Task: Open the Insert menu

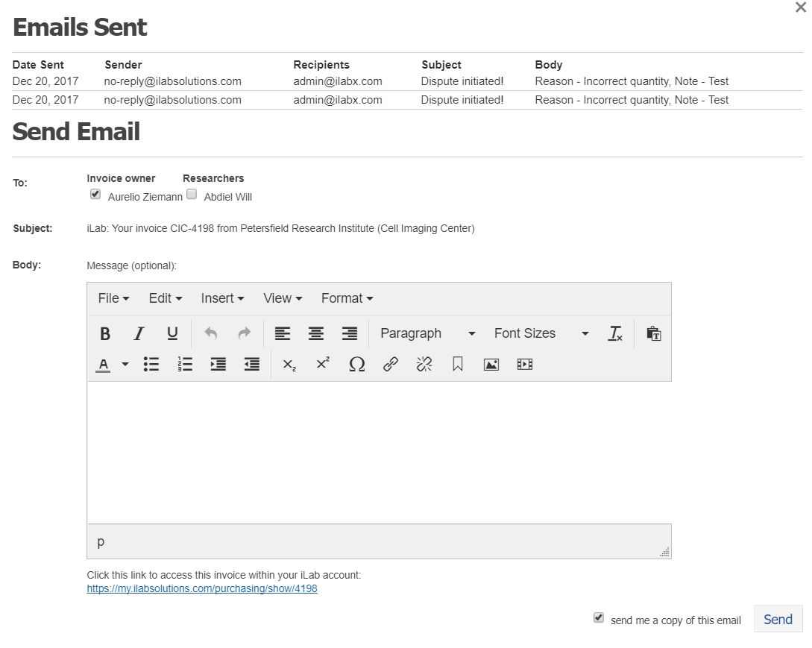Action: (x=222, y=298)
